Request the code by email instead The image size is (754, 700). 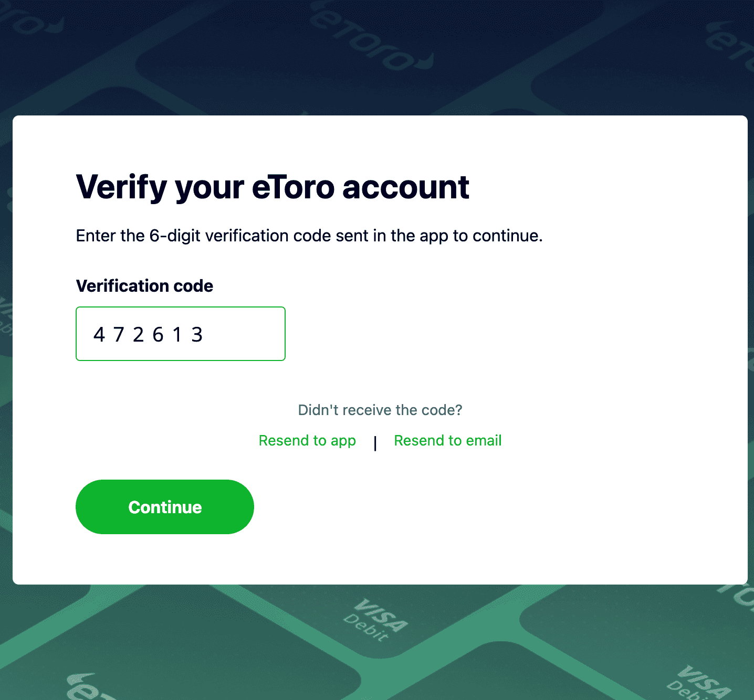click(x=447, y=441)
